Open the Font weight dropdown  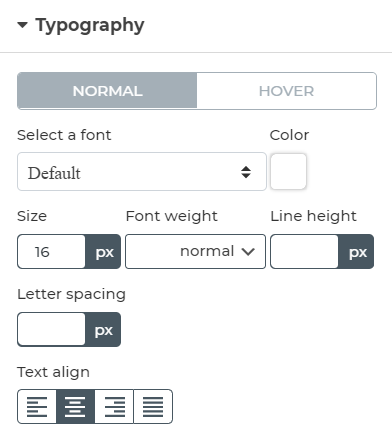195,251
